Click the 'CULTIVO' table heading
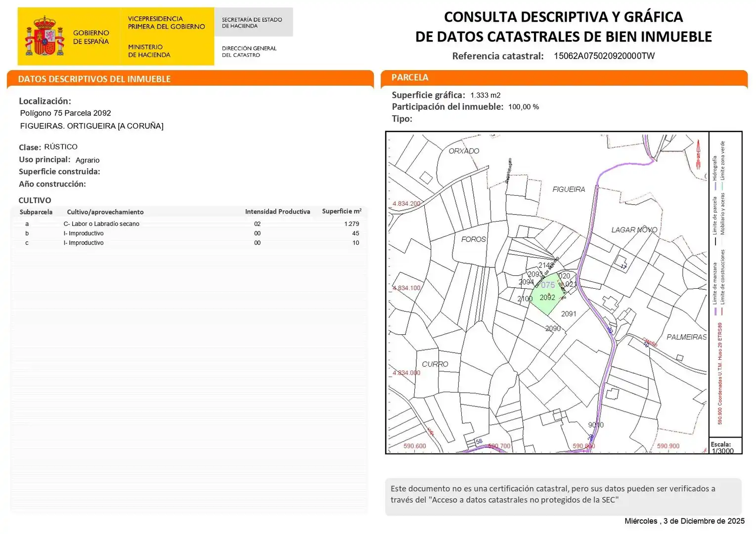Screen dimensions: 756x534 35,200
